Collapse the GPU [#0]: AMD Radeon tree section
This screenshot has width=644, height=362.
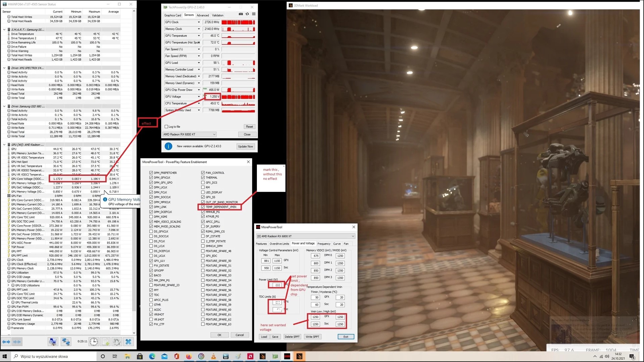point(4,145)
